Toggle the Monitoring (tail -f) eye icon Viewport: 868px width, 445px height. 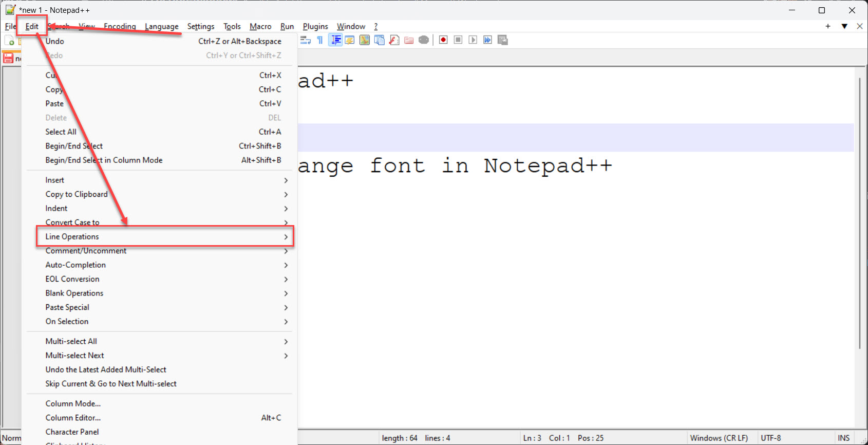point(424,40)
